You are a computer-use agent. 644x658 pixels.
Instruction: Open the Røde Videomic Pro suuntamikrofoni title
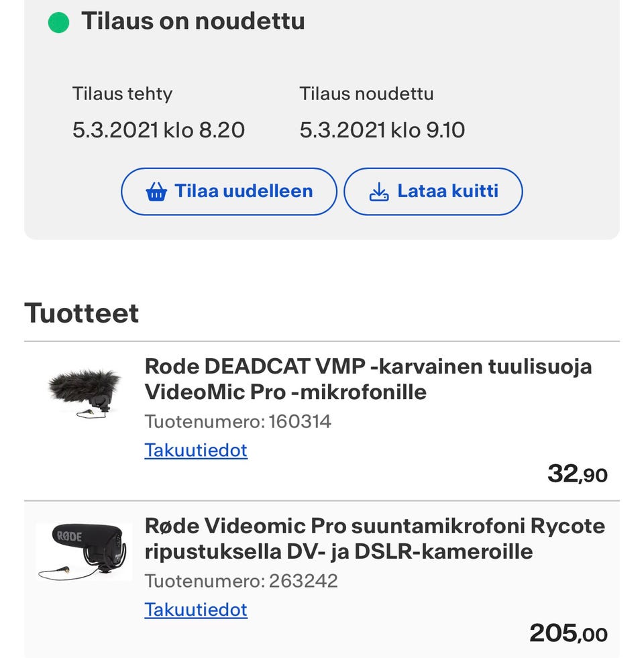(x=374, y=539)
